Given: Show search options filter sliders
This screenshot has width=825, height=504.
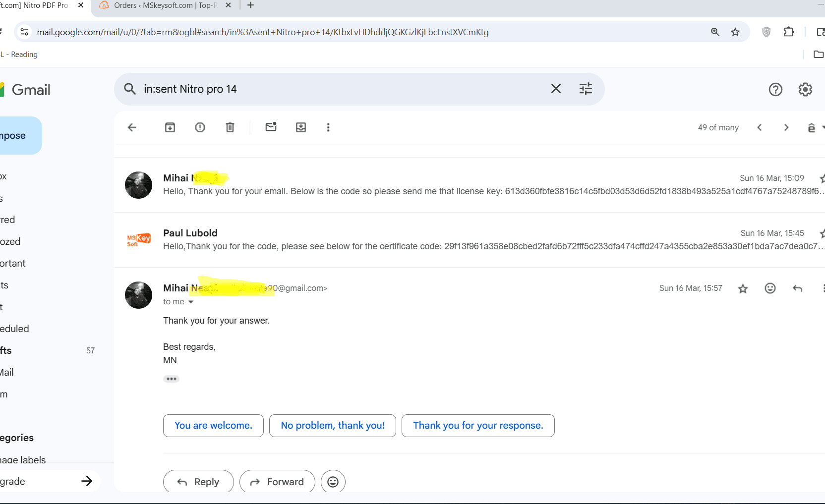Looking at the screenshot, I should (586, 89).
